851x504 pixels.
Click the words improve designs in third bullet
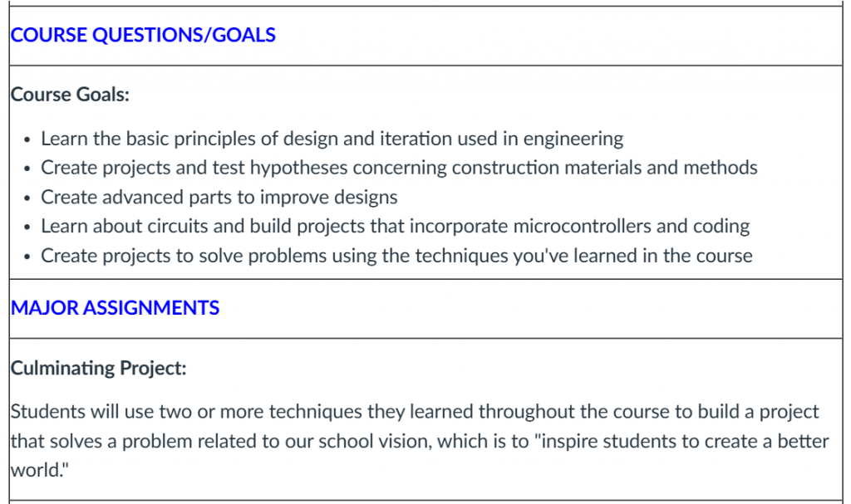coord(329,197)
